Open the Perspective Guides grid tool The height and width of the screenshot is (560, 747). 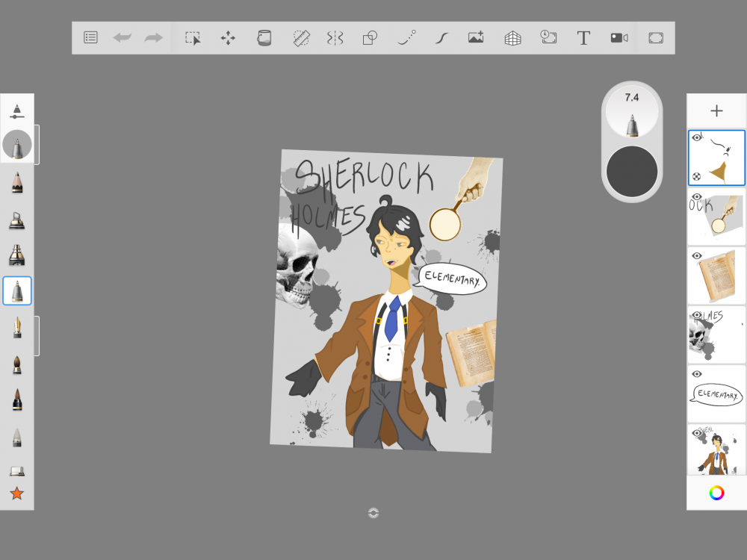click(x=512, y=37)
